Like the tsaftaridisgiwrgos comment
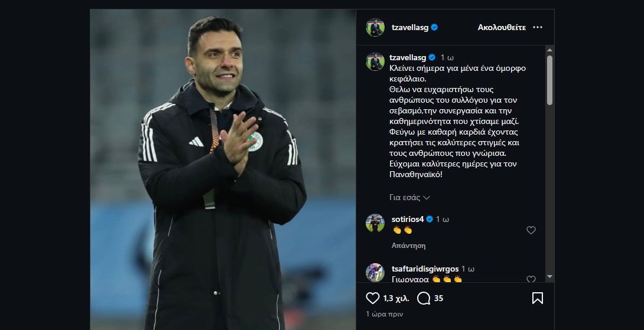This screenshot has height=330, width=644. coord(531,279)
